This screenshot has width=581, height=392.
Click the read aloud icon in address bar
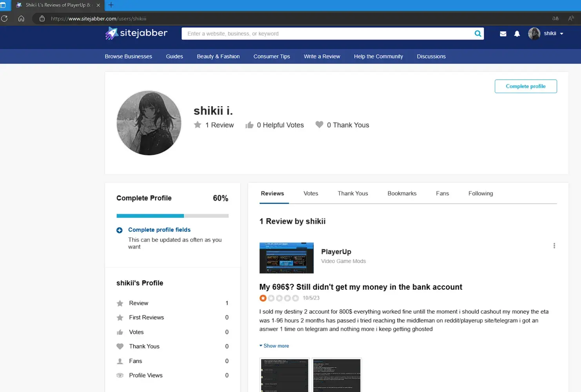pos(571,18)
